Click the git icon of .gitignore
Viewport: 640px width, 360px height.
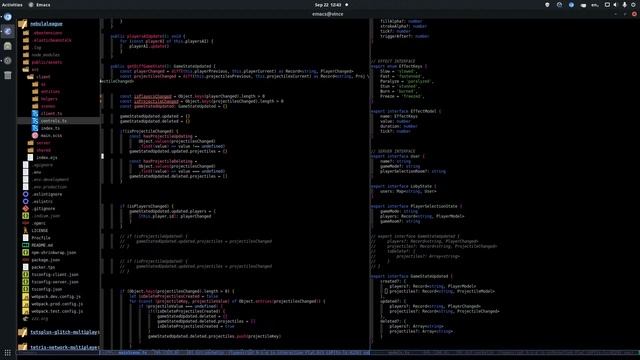tap(26, 209)
